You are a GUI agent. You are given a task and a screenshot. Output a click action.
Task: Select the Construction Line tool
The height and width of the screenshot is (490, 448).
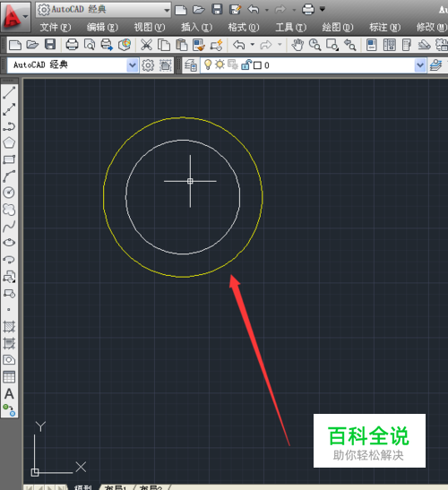point(9,109)
